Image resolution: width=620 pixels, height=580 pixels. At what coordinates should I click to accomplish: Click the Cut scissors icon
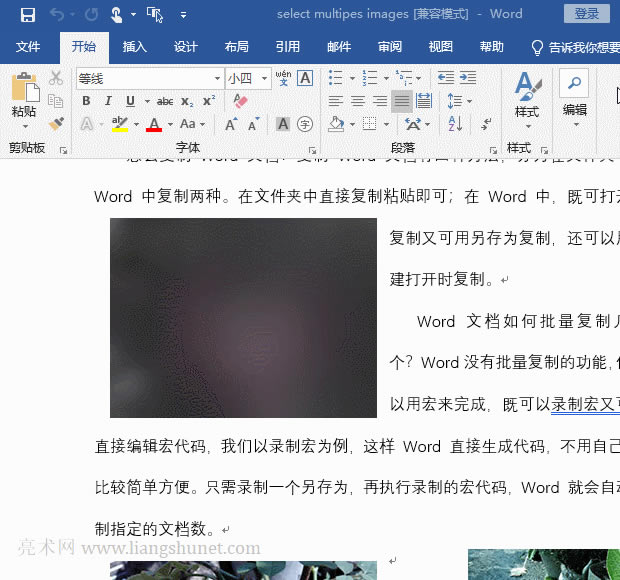point(56,78)
